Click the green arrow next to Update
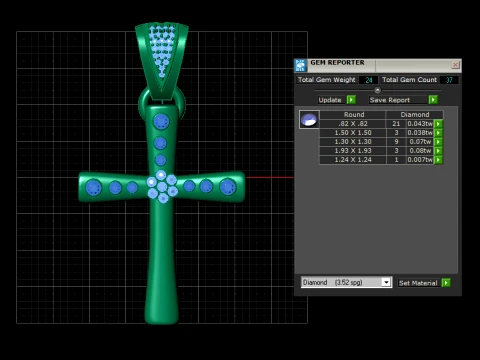480x360 pixels. (351, 100)
